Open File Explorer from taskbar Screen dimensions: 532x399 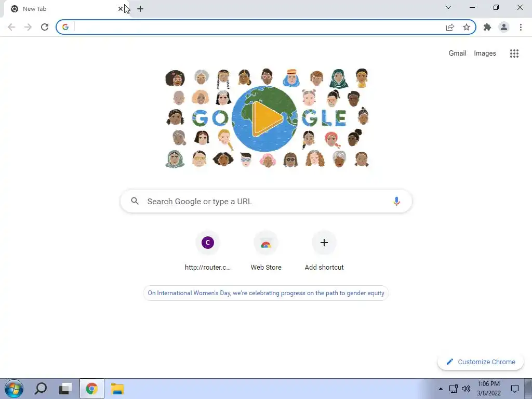[x=117, y=389]
